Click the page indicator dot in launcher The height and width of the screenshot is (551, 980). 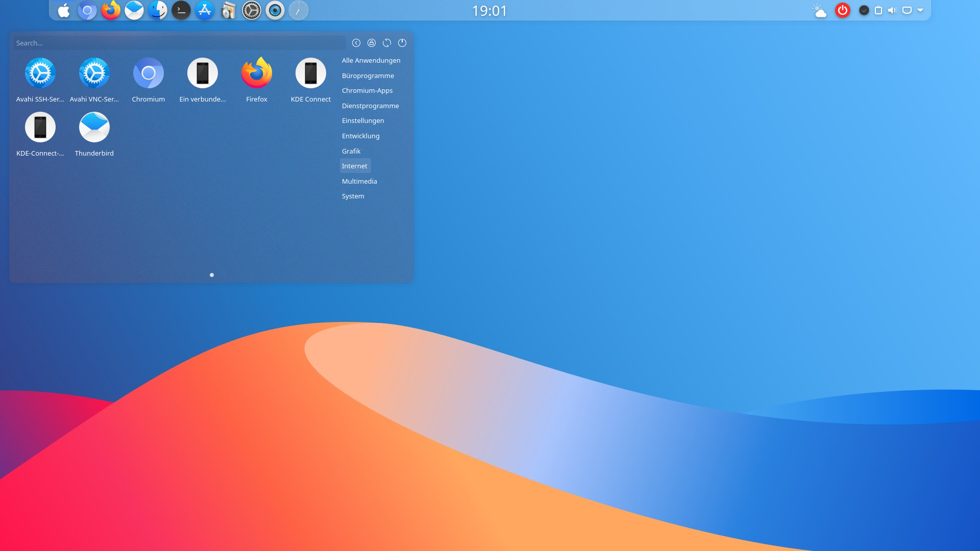[212, 275]
